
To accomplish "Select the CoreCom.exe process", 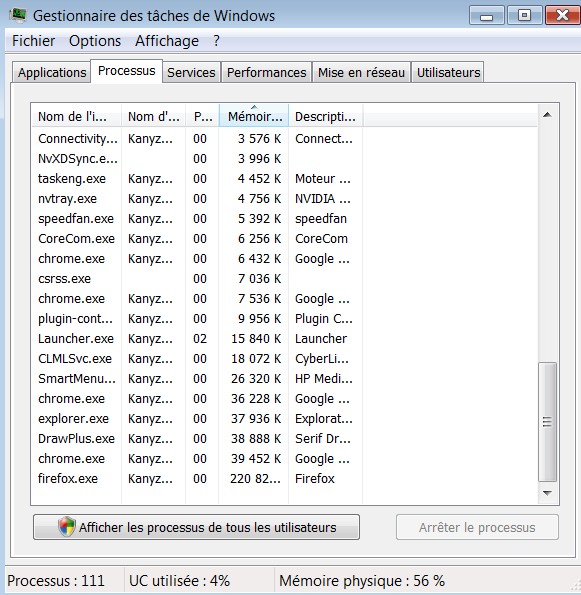I will pos(197,239).
